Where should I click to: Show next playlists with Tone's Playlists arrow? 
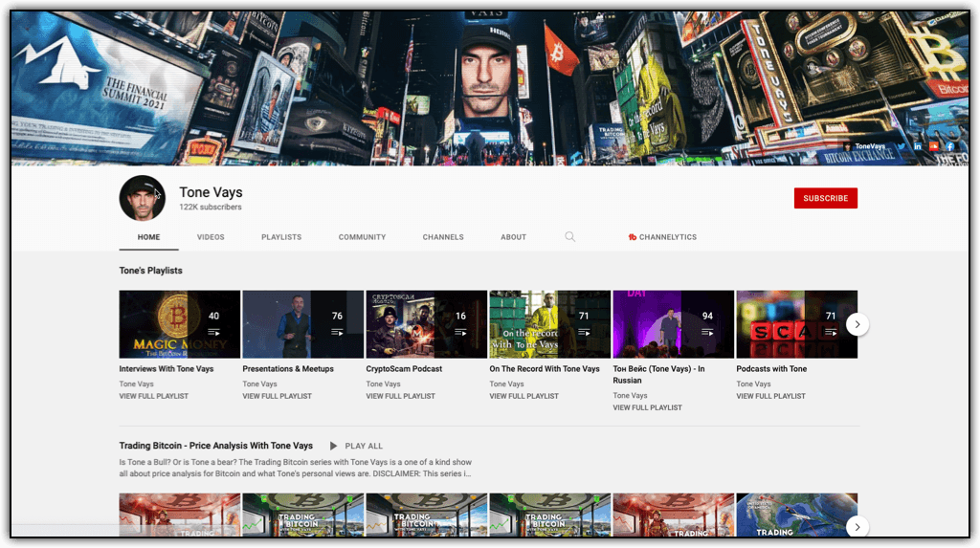tap(857, 324)
